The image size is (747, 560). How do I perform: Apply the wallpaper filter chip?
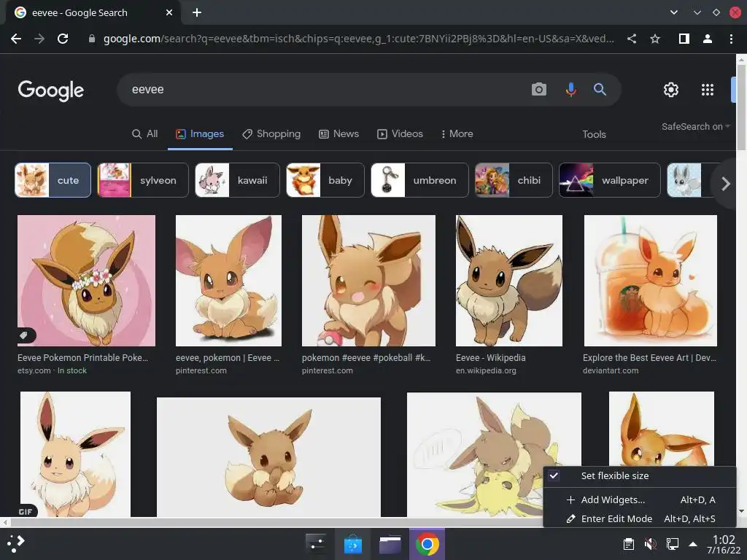tap(610, 180)
